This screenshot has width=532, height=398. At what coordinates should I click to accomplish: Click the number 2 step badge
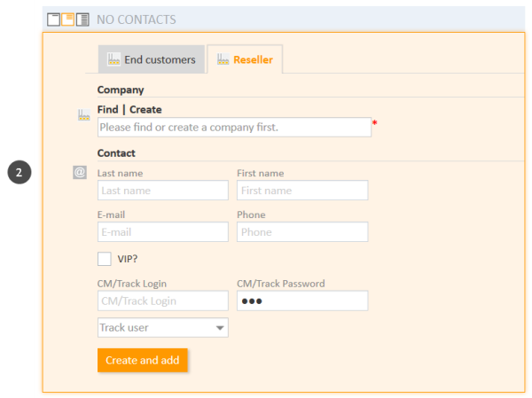(x=20, y=172)
